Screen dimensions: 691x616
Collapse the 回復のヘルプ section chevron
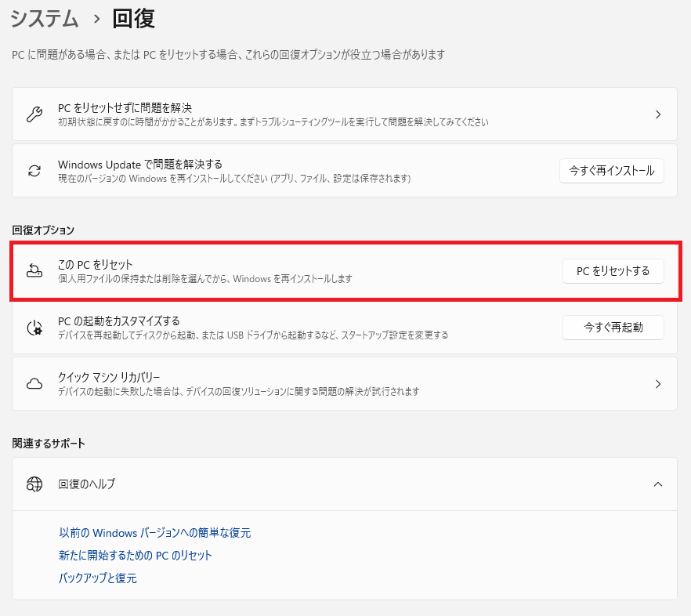tap(657, 484)
